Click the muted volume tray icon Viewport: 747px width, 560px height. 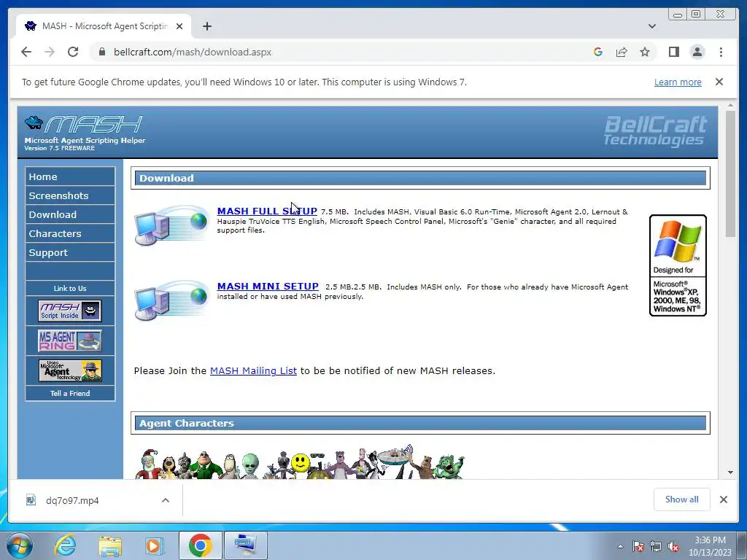point(673,546)
